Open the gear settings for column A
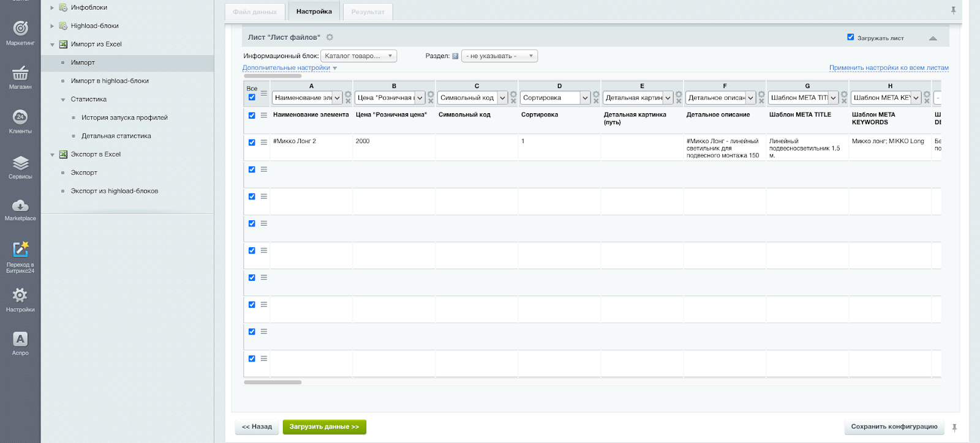This screenshot has width=980, height=443. 348,94
